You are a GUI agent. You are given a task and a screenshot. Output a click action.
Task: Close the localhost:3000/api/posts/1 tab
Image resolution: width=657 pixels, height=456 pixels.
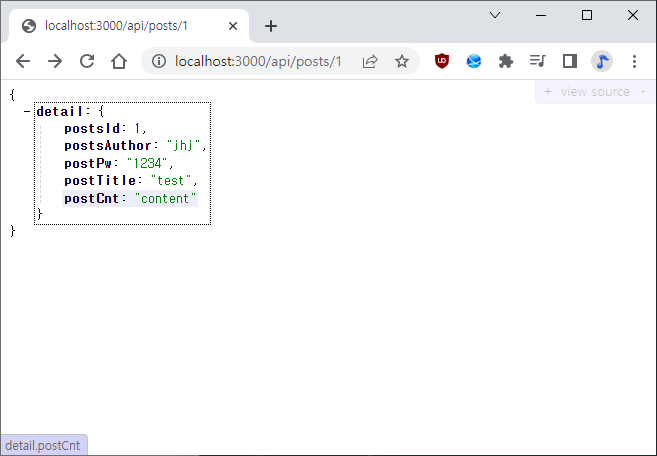click(233, 26)
